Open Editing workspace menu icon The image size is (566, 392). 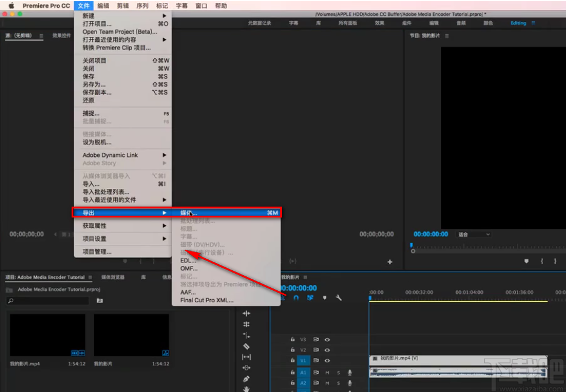(x=533, y=22)
